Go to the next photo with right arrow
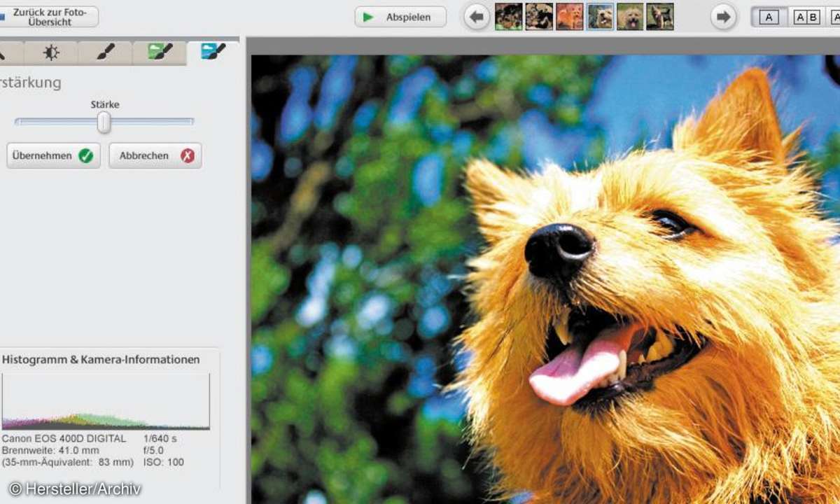The image size is (840, 504). click(724, 17)
